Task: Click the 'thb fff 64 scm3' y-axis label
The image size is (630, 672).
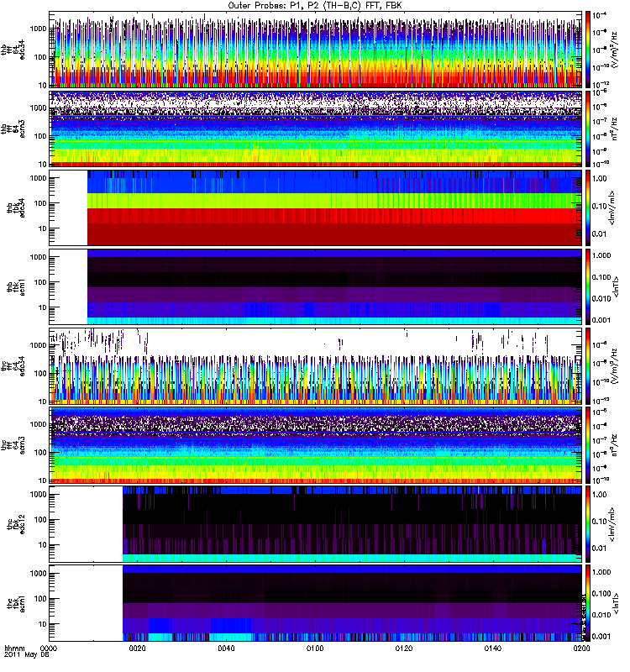Action: 13,129
